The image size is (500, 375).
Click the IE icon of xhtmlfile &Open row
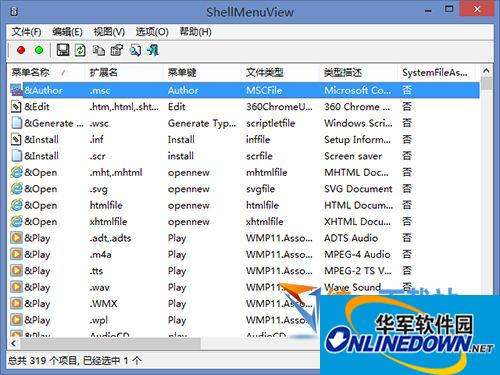click(x=16, y=221)
